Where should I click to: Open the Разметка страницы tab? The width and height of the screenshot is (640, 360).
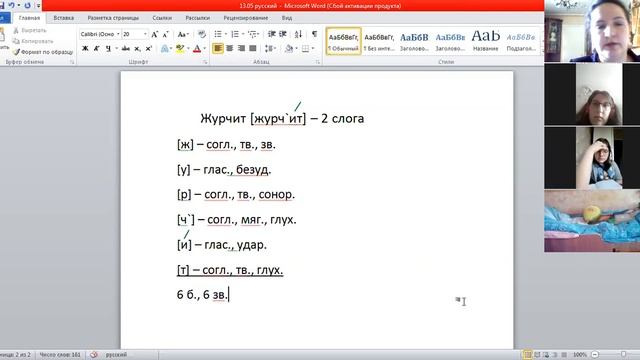[x=113, y=18]
